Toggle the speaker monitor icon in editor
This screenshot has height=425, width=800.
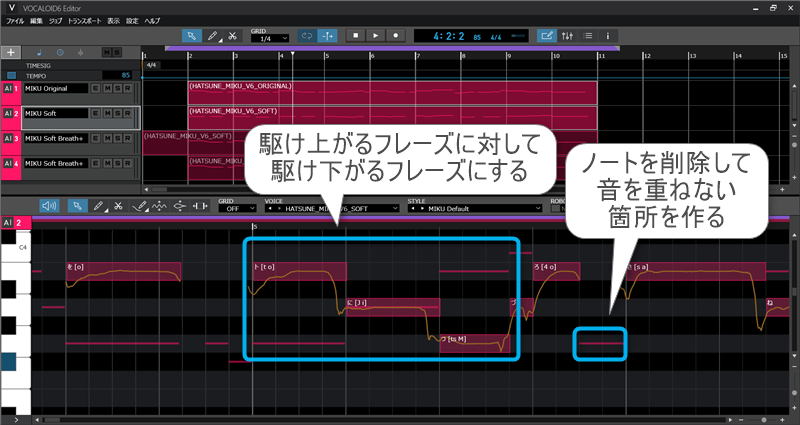49,206
